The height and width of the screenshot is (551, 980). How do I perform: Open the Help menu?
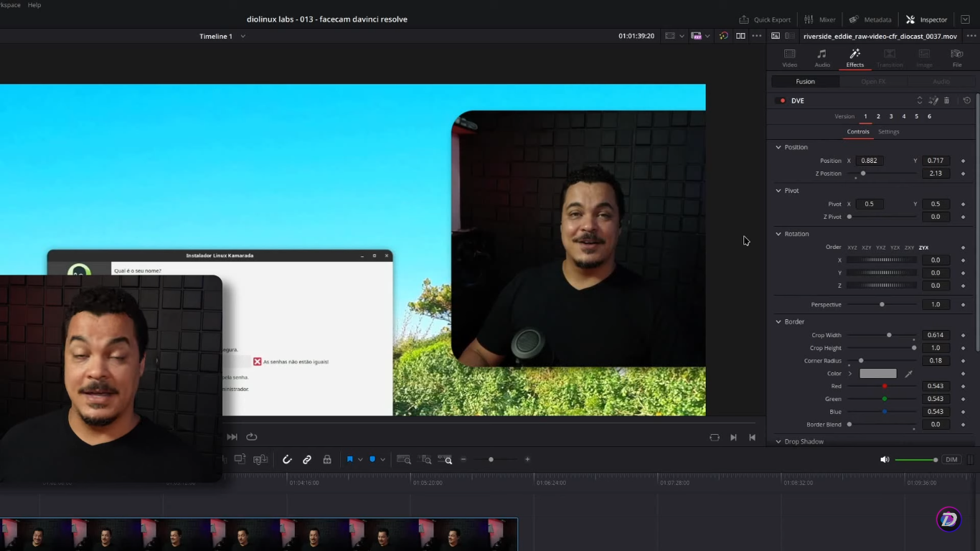[34, 5]
